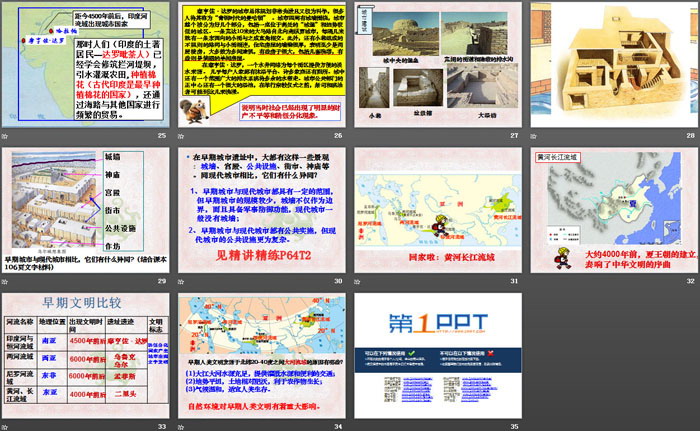Choose slide 29 with the labeled early city diagram

coord(85,210)
